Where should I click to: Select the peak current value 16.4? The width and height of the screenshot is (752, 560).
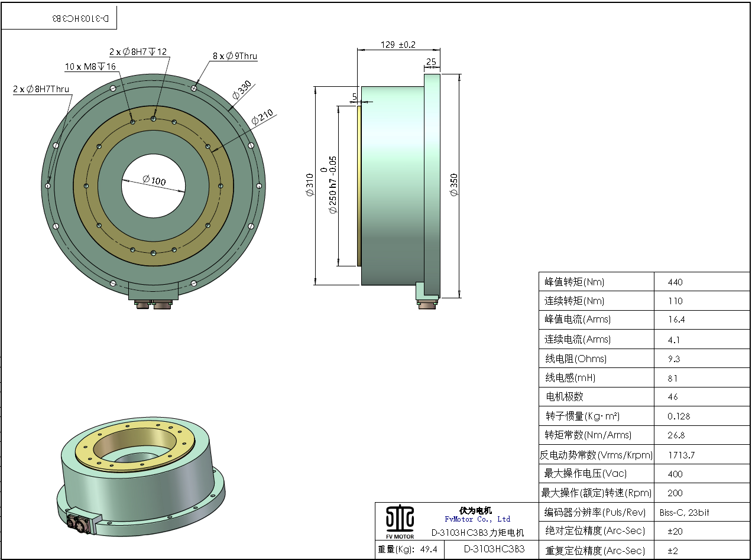(x=676, y=320)
